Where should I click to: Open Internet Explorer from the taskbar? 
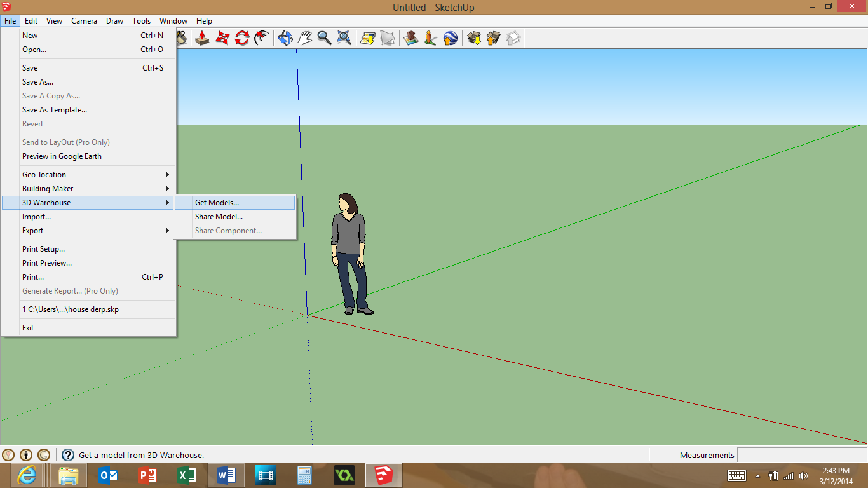[27, 475]
